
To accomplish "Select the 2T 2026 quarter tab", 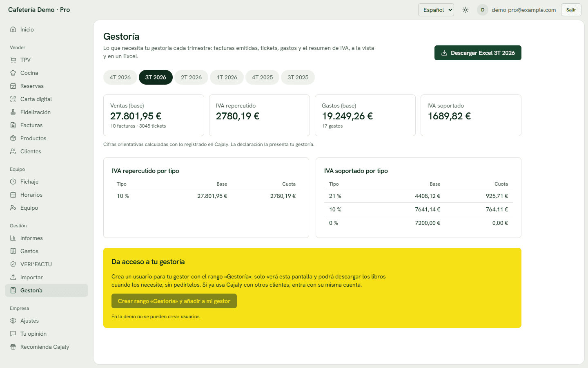I will pyautogui.click(x=192, y=77).
